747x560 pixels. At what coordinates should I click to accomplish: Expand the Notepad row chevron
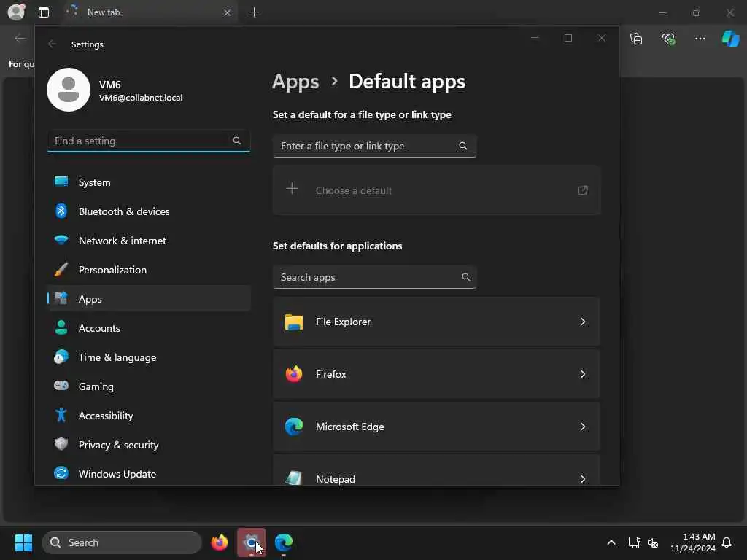[583, 479]
